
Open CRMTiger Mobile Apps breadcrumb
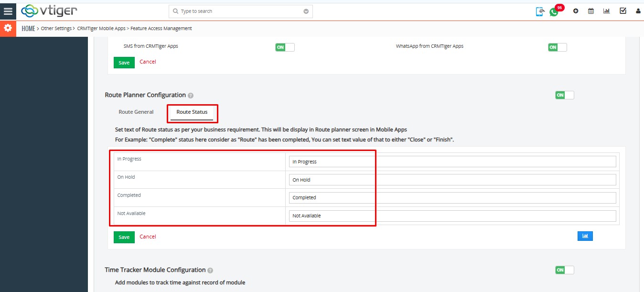coord(101,29)
